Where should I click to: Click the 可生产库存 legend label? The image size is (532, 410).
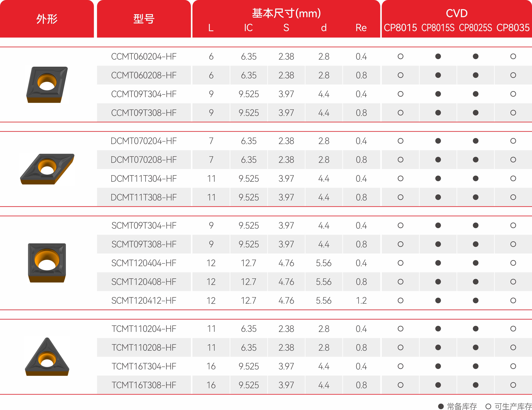coord(513,406)
